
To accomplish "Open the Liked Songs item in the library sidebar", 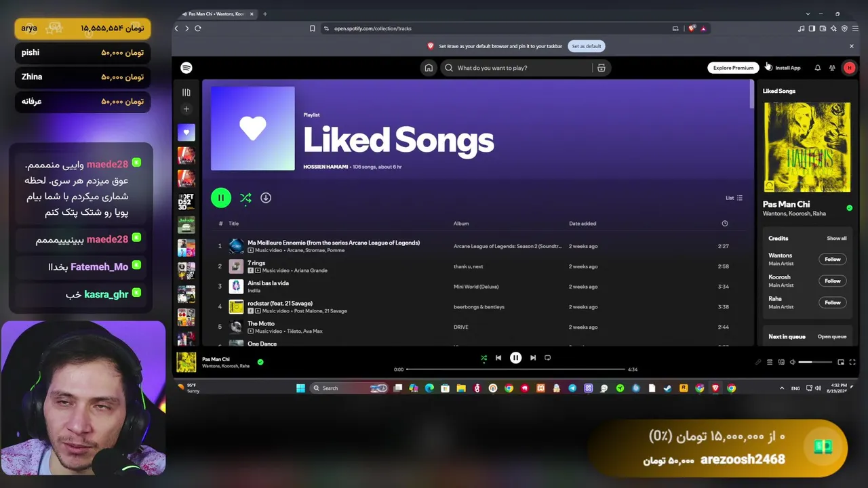I will [x=186, y=133].
